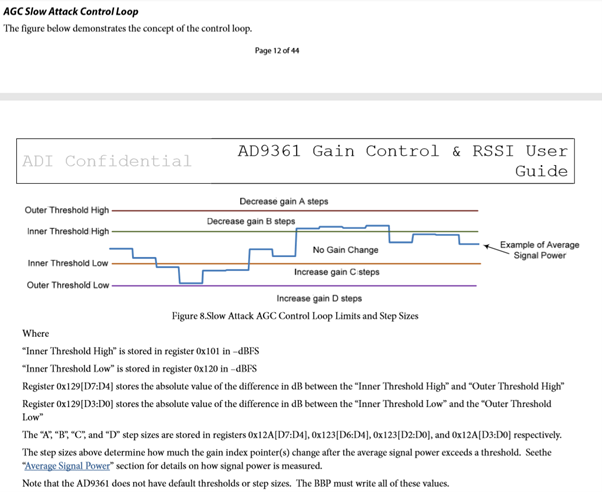Select the "ADI Confidential" watermark text
Viewport: 602px width, 492px height.
(106, 161)
